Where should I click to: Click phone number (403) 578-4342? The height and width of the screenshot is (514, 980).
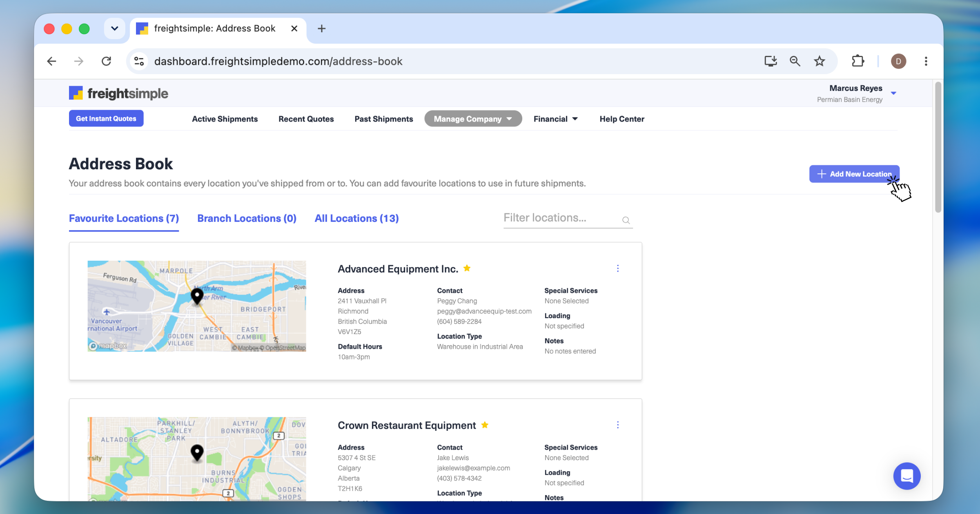tap(459, 479)
